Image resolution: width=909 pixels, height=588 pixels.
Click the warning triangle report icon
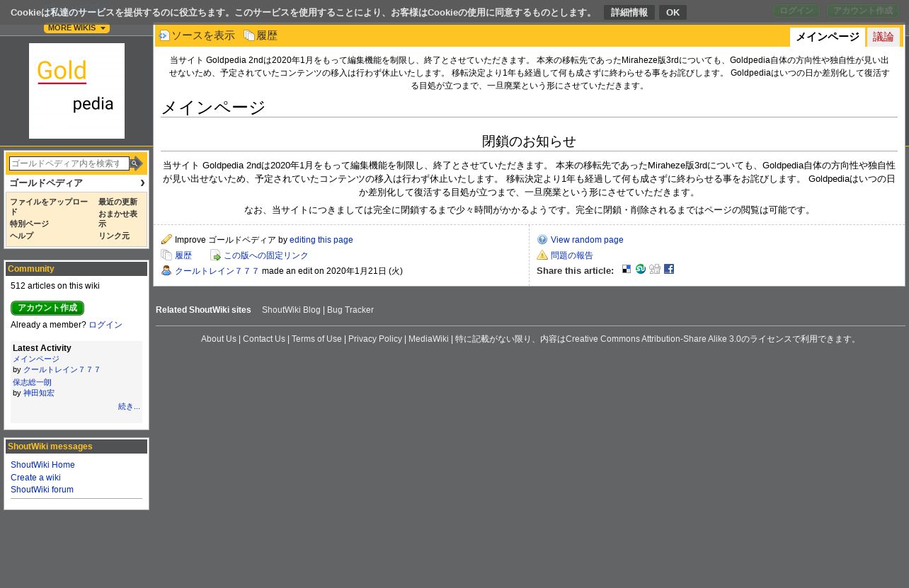[x=542, y=255]
